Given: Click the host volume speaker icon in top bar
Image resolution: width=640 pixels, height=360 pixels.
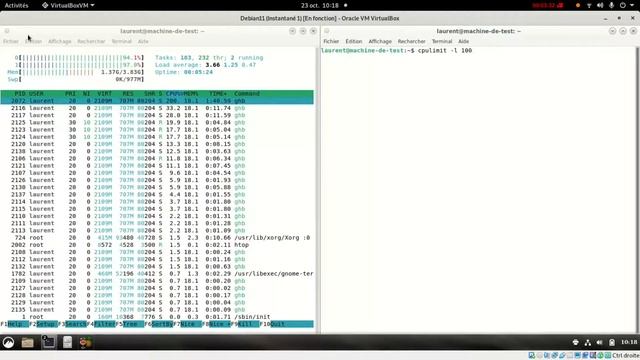Looking at the screenshot, I should point(600,5).
